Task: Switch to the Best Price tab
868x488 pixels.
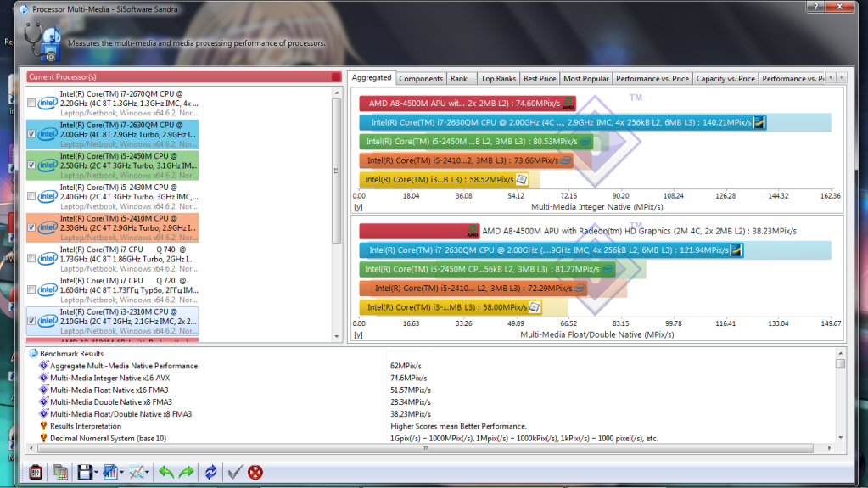Action: coord(540,79)
